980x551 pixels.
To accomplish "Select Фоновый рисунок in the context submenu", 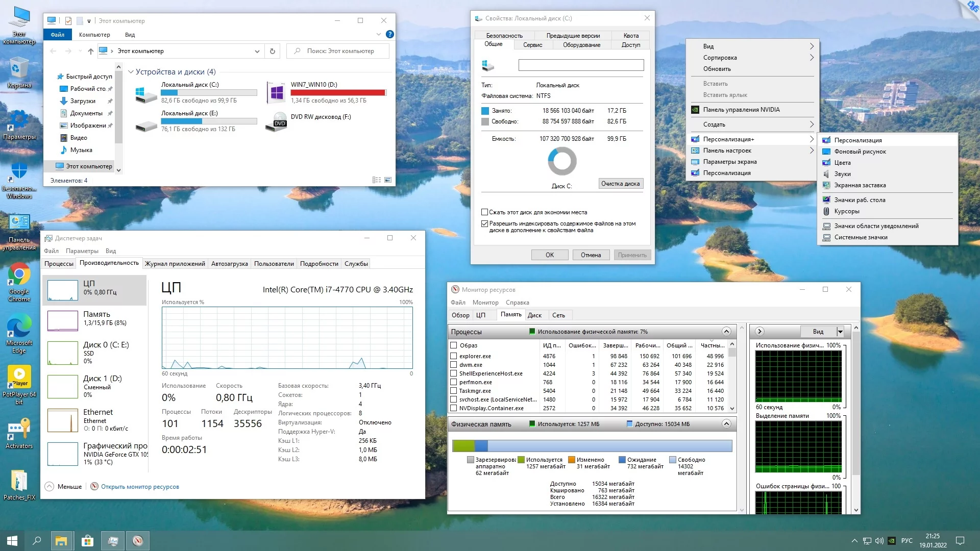I will pyautogui.click(x=860, y=152).
